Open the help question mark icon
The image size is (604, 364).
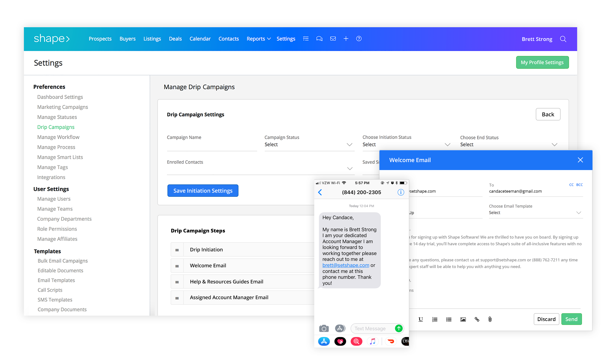click(359, 39)
